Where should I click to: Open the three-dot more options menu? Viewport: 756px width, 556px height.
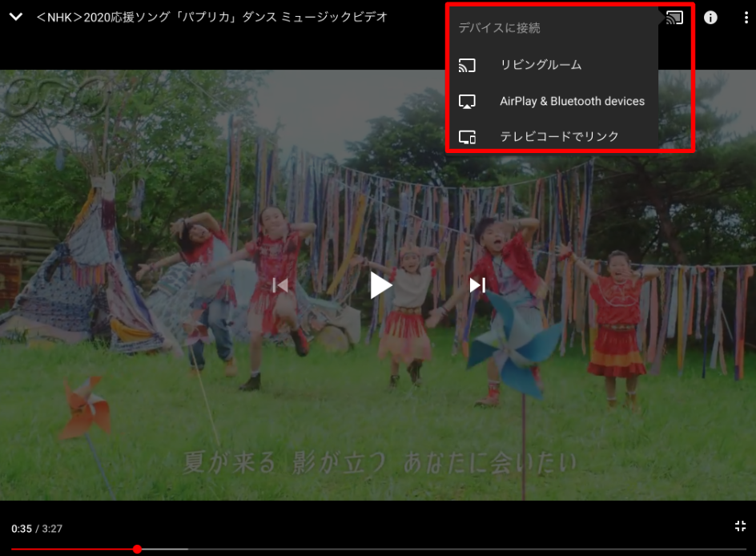746,18
